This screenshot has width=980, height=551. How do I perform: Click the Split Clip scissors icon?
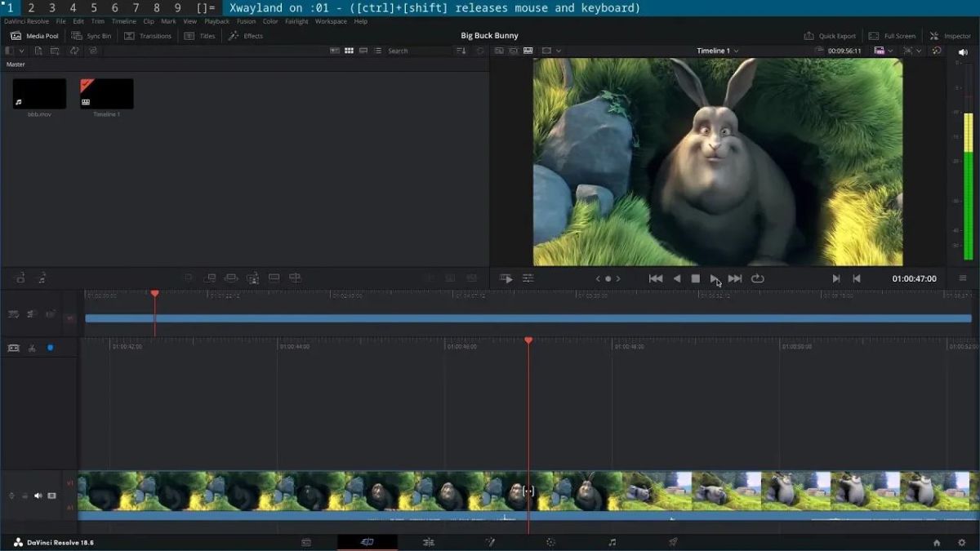point(32,348)
